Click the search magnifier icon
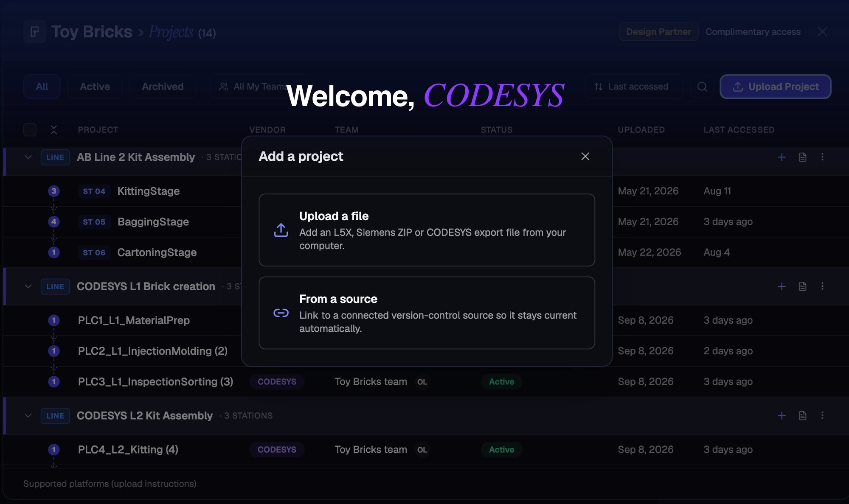This screenshot has height=504, width=849. tap(702, 87)
